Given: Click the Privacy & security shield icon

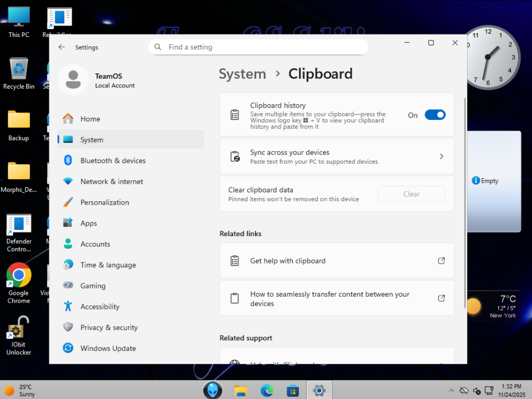Looking at the screenshot, I should pyautogui.click(x=68, y=327).
